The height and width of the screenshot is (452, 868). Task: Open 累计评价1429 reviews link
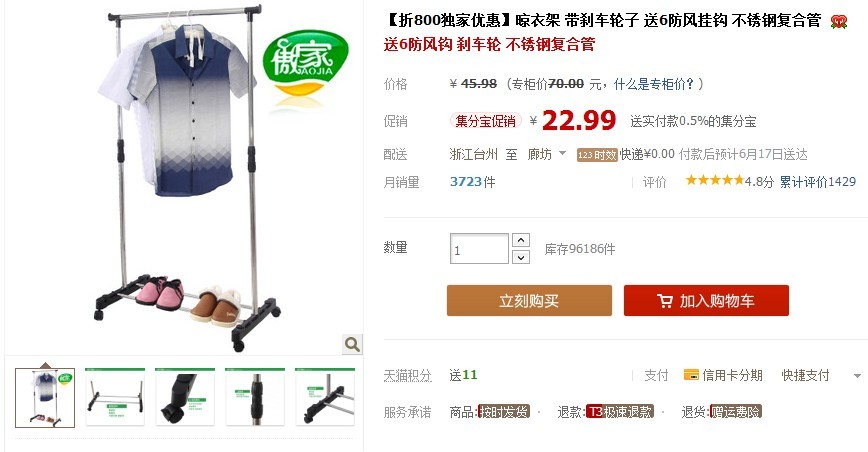(x=818, y=181)
